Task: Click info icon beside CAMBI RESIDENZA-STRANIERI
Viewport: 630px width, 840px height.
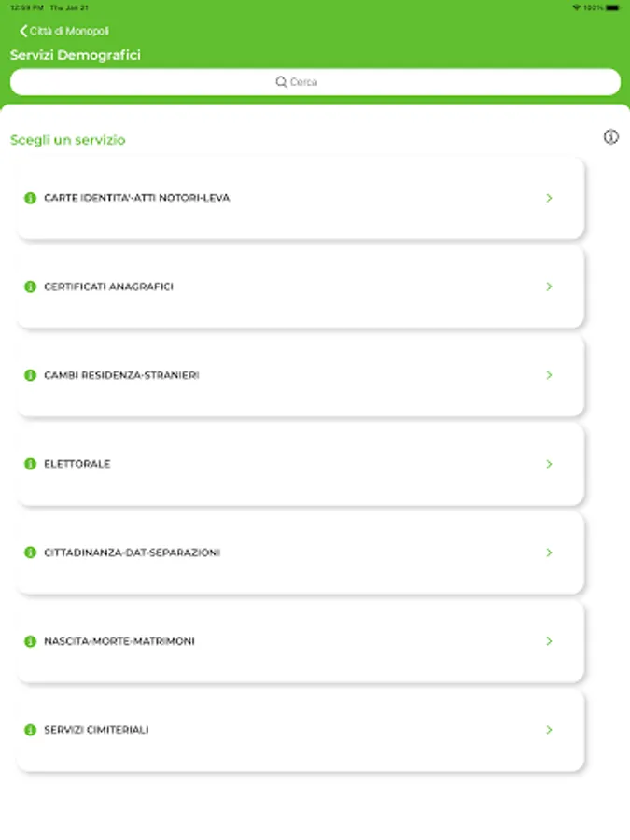Action: pos(30,375)
